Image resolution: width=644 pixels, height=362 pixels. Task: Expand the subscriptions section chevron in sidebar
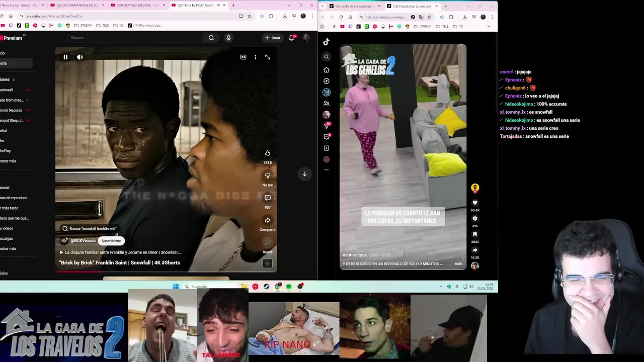13,79
